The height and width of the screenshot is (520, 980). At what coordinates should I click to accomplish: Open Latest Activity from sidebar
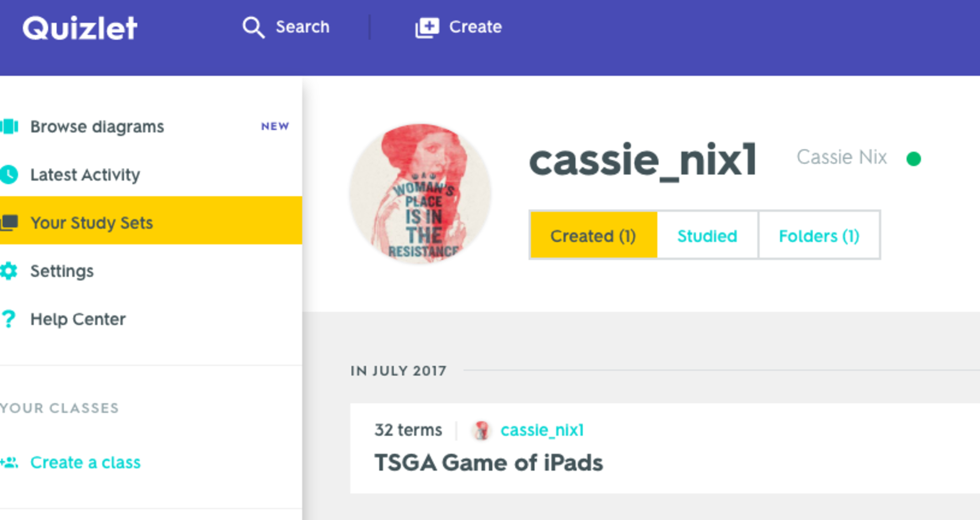[85, 175]
